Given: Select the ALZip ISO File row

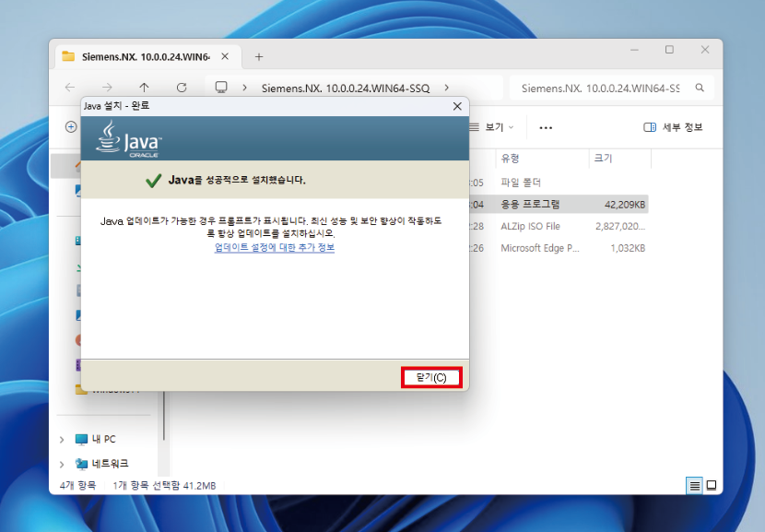Looking at the screenshot, I should 558,227.
